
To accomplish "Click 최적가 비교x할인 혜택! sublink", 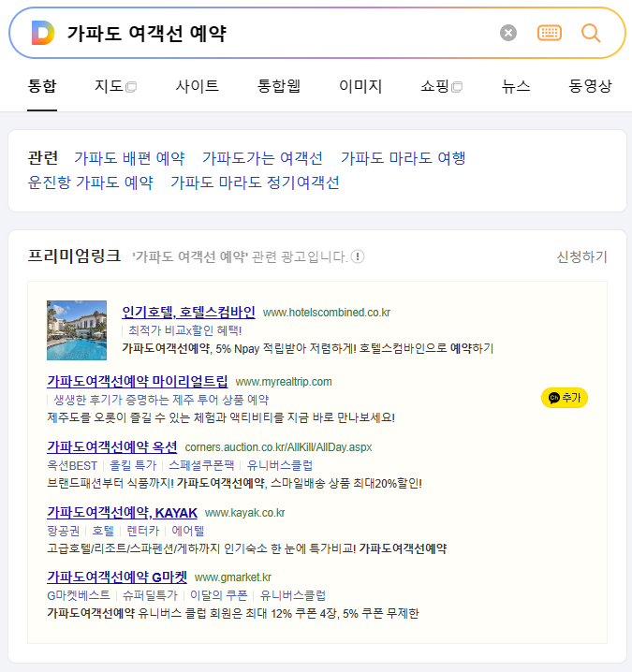I will [x=184, y=330].
